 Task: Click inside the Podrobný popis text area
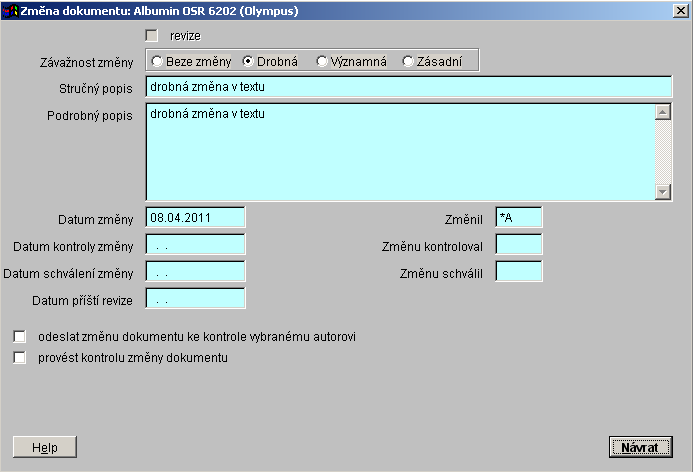400,152
